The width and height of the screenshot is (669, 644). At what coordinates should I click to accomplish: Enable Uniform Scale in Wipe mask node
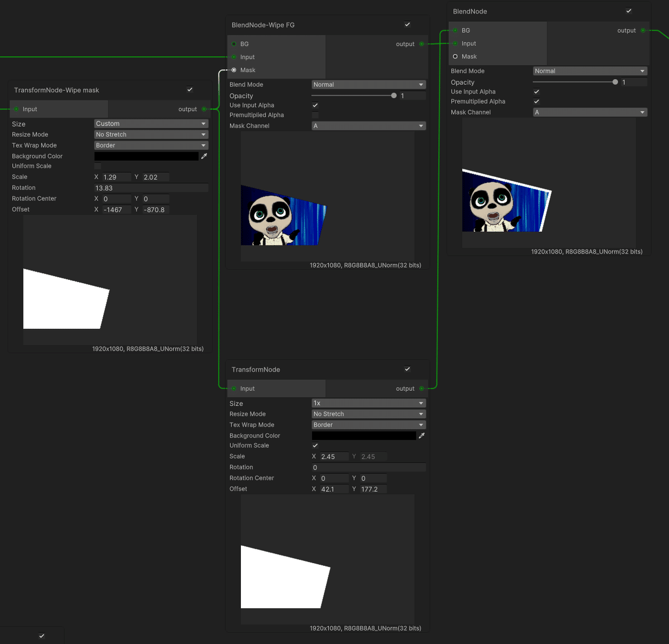point(98,166)
